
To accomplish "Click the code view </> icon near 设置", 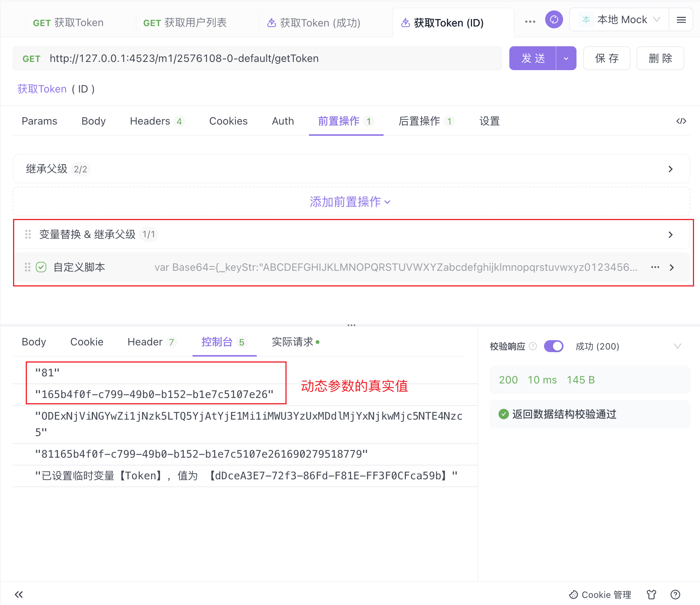I will pos(681,121).
